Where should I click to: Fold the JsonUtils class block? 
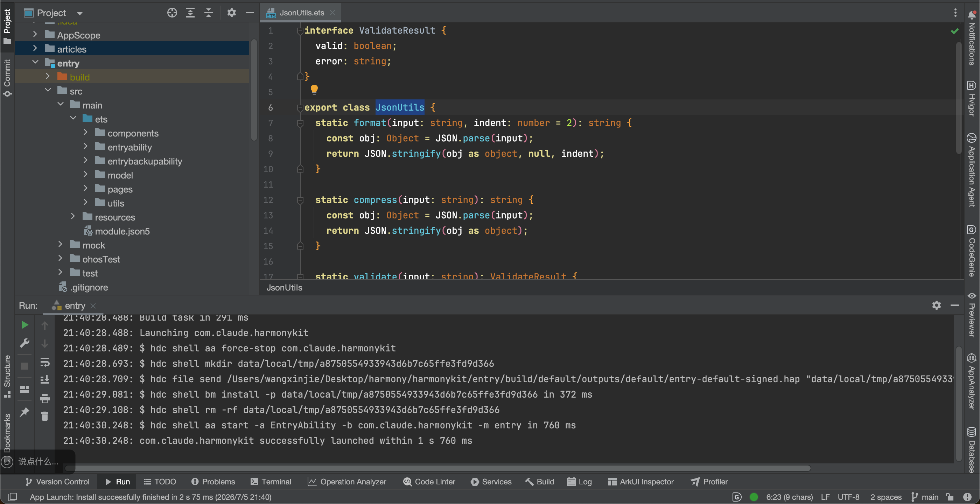(x=300, y=108)
